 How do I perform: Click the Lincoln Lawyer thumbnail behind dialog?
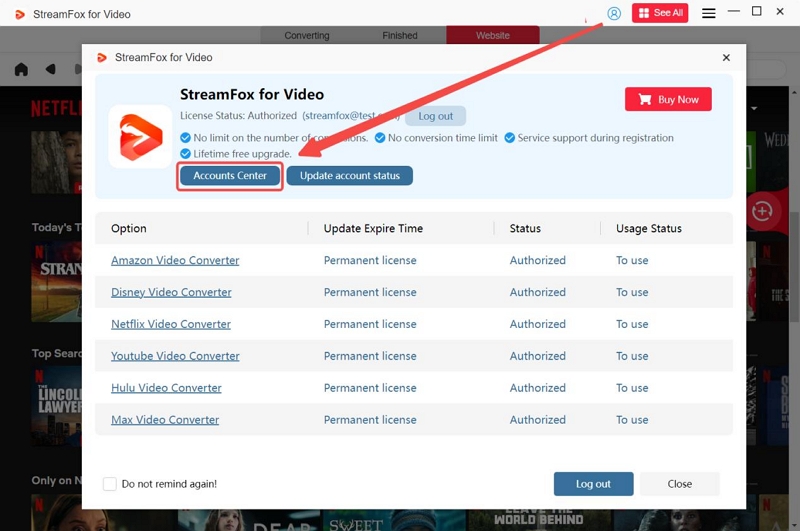56,407
